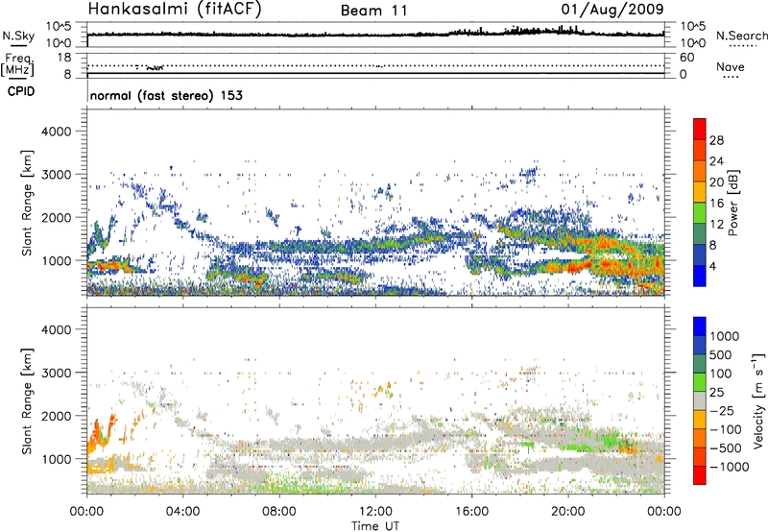
Task: Click the sky noise trace panel
Action: click(x=375, y=35)
